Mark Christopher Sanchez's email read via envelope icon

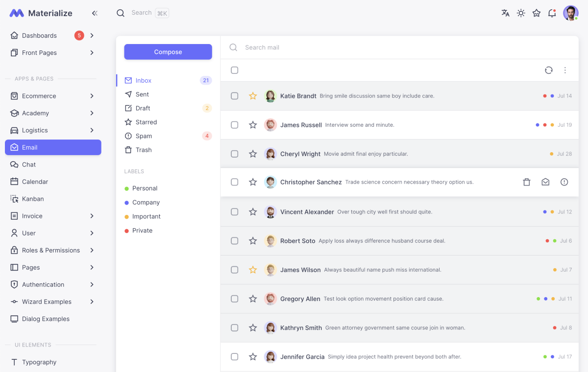(x=545, y=182)
